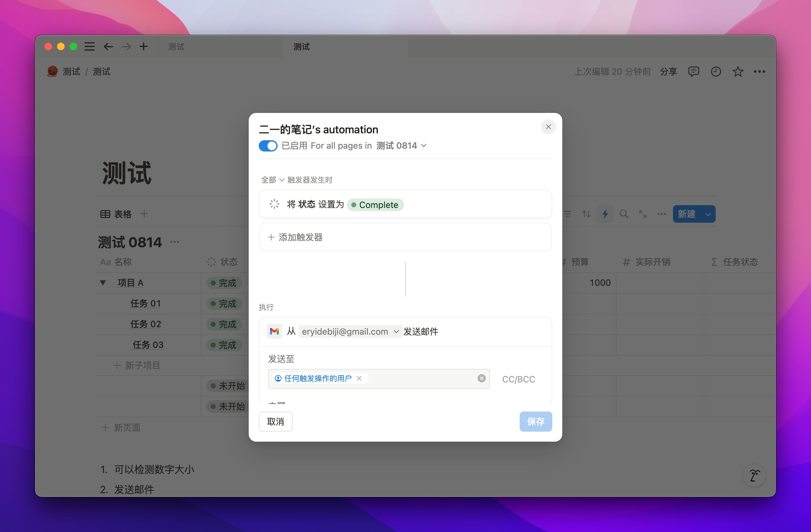The height and width of the screenshot is (532, 811).
Task: Open database search magnifier icon
Action: [x=623, y=214]
